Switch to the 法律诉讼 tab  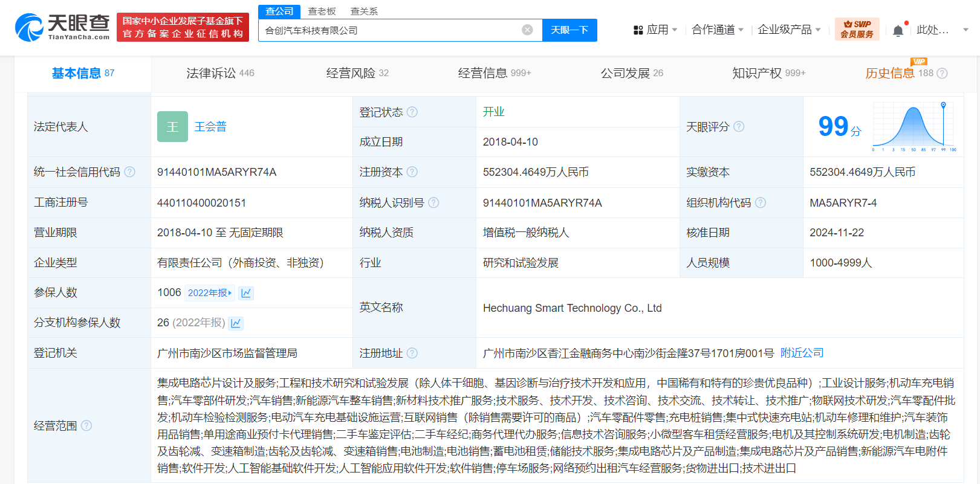(219, 73)
